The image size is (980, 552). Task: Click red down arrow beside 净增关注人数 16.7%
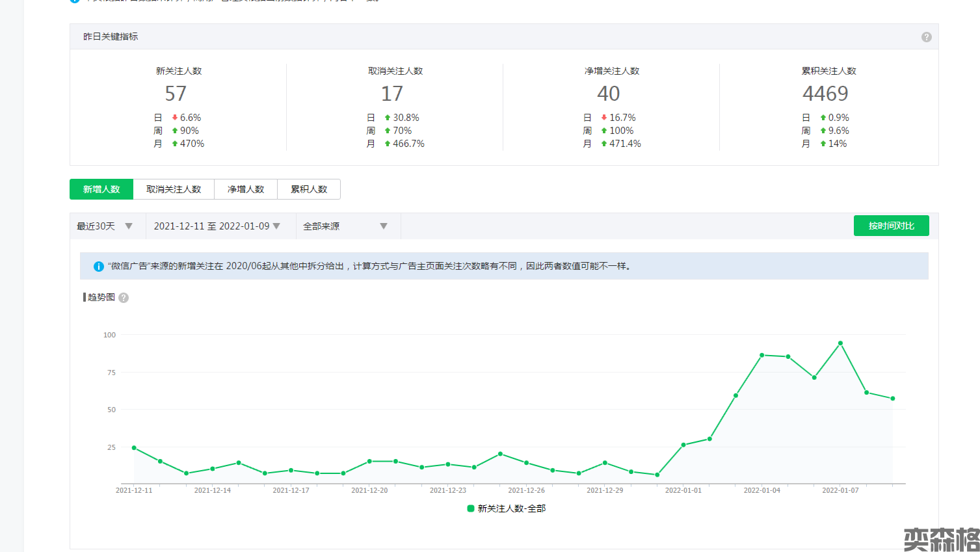[x=604, y=118]
